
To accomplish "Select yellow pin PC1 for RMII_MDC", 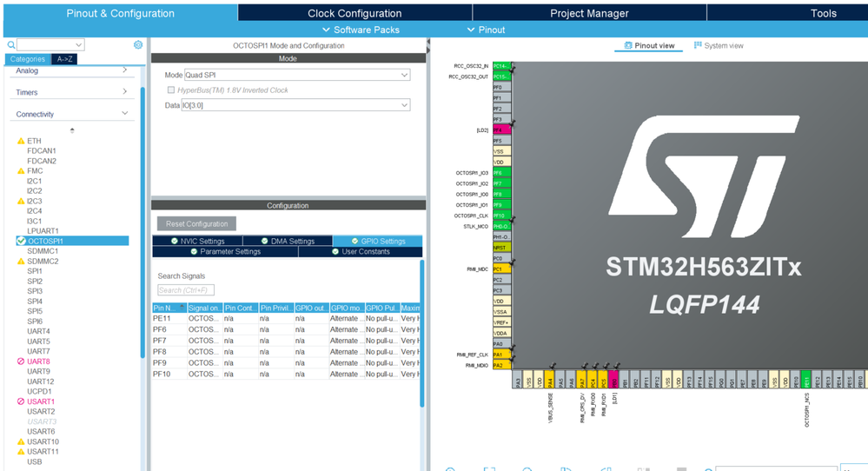I will pos(501,269).
